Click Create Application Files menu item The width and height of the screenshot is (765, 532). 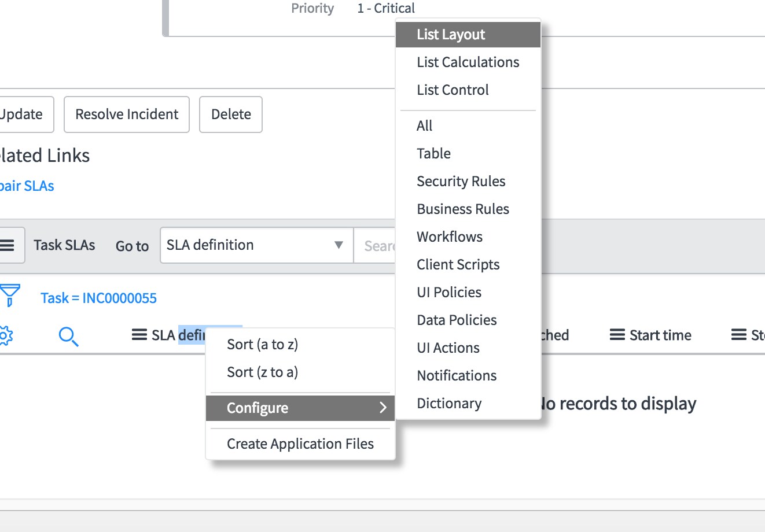[300, 444]
